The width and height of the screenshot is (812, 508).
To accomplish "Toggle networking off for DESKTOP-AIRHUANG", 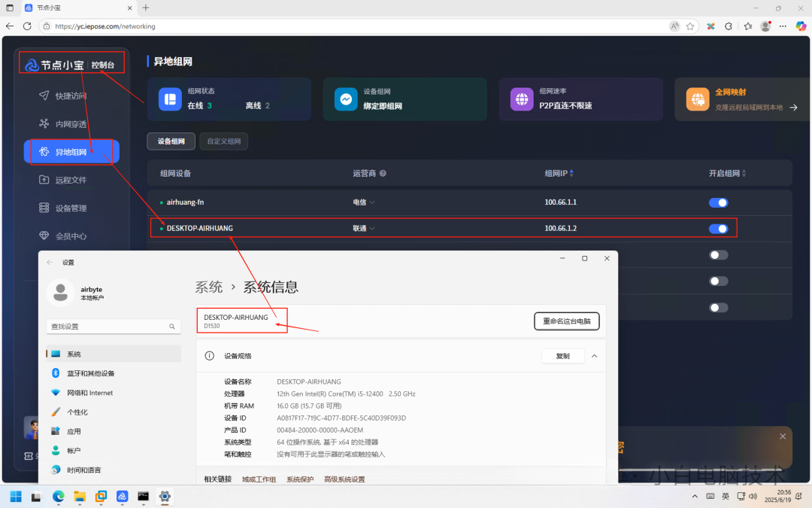I will tap(718, 229).
